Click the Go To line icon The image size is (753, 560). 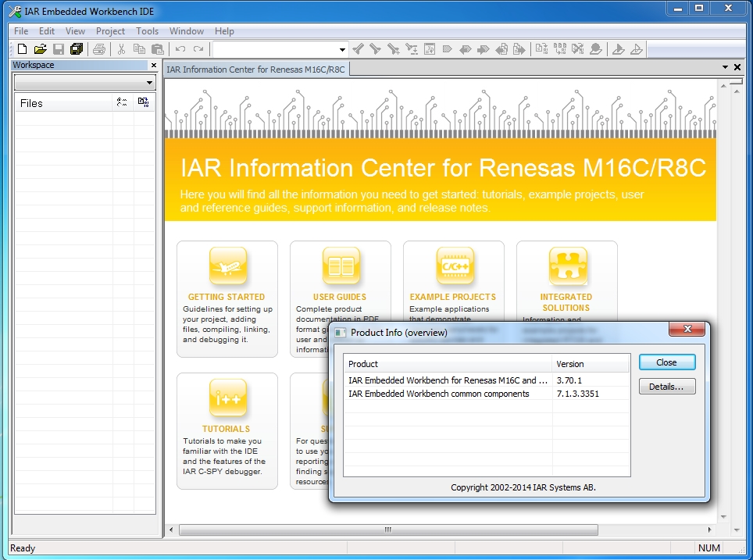click(430, 49)
